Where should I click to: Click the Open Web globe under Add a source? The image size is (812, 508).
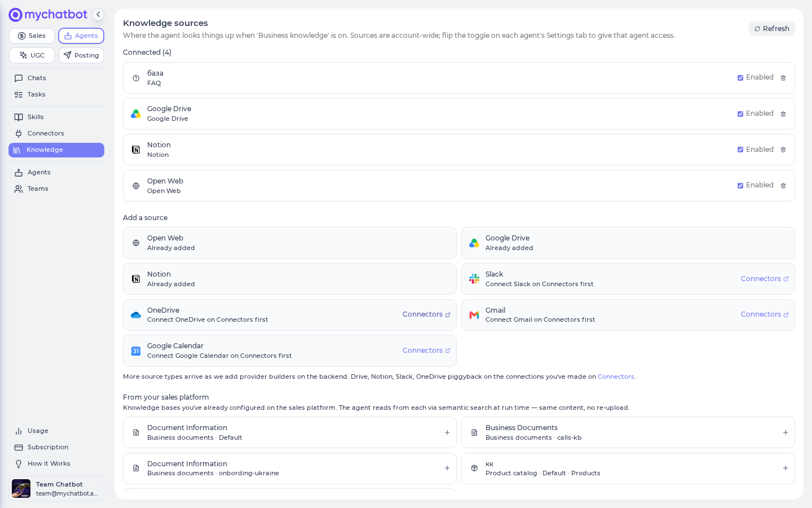tap(136, 243)
